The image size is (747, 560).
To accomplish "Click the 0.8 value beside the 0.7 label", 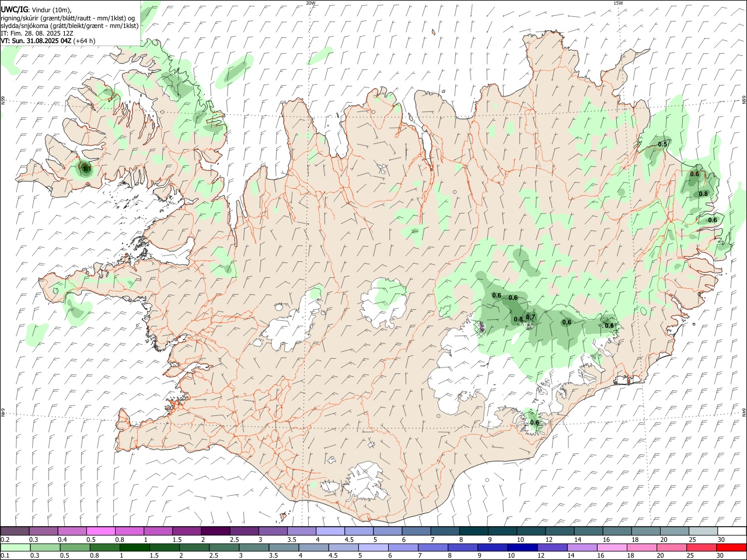I will tap(518, 320).
